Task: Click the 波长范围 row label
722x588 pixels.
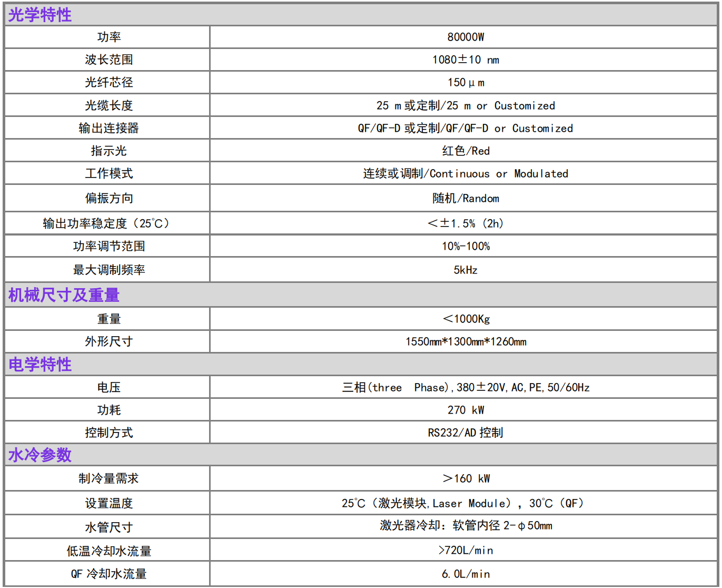Action: click(x=108, y=60)
